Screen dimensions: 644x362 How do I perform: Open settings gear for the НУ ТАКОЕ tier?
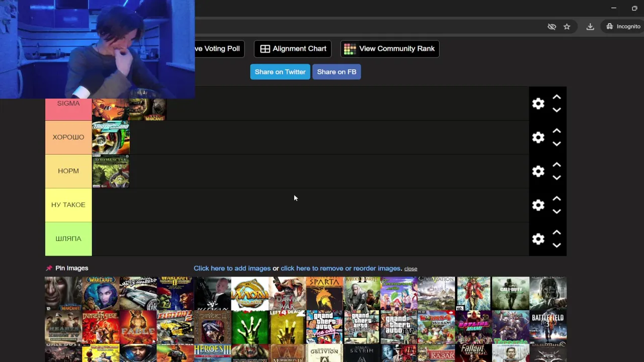tap(538, 205)
